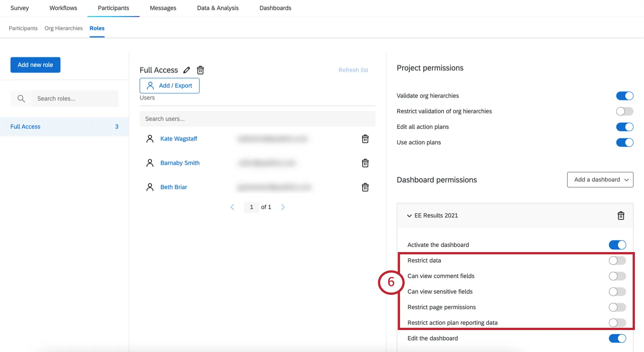644x352 pixels.
Task: Click the magnifier icon in role search
Action: coord(21,98)
